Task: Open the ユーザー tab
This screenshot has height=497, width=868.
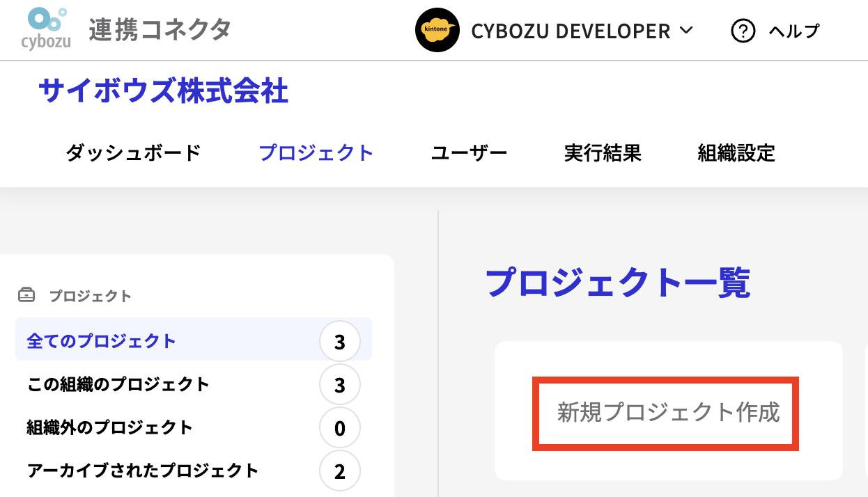Action: click(469, 152)
